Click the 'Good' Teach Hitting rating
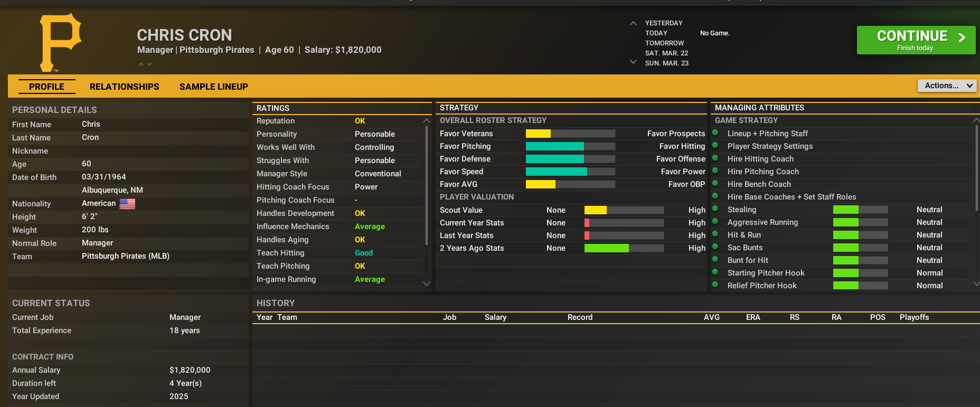This screenshot has width=980, height=407. (x=364, y=253)
